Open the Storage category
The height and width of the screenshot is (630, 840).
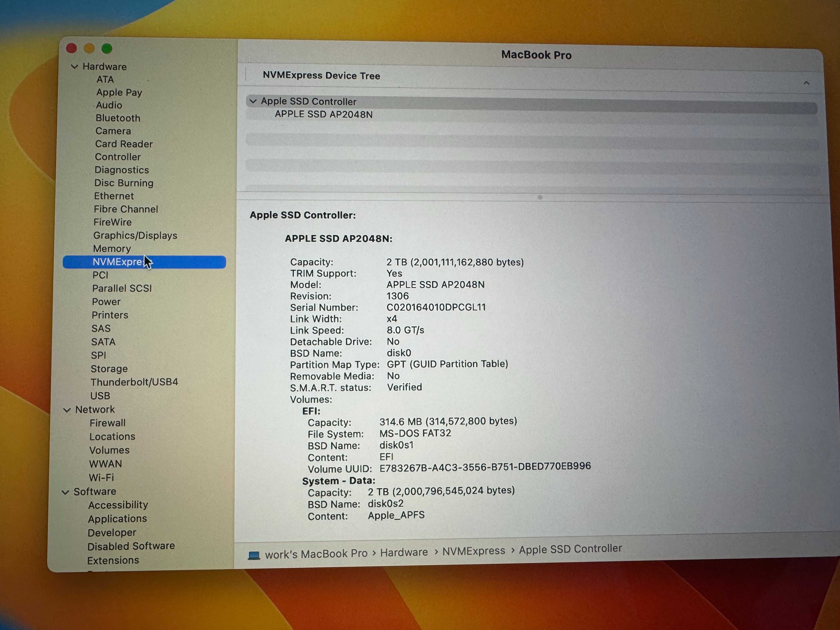pyautogui.click(x=109, y=369)
